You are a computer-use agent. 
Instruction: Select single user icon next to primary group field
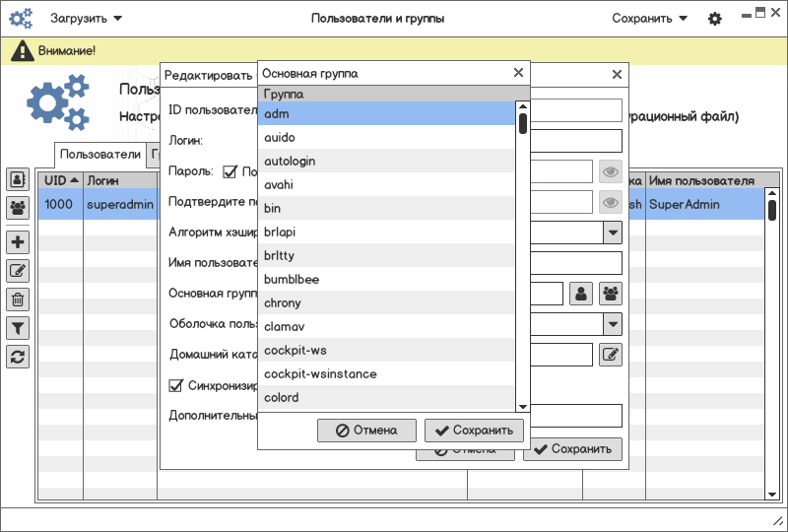(x=581, y=294)
